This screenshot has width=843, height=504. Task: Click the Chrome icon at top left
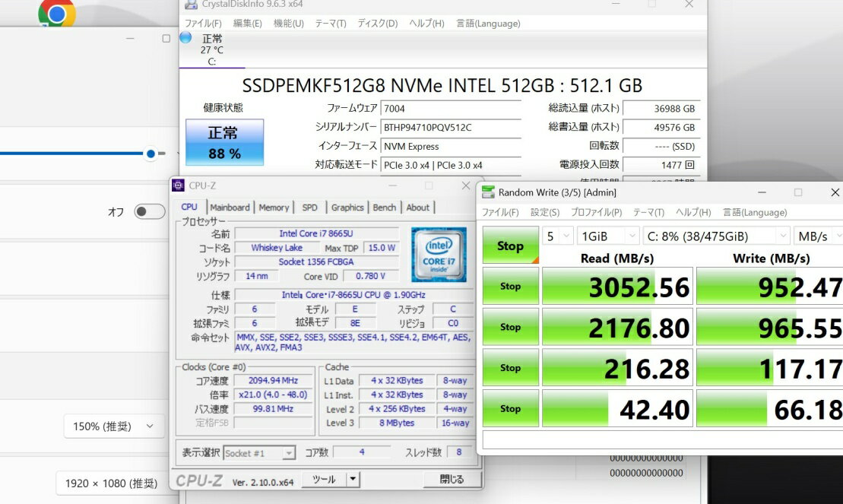coord(56,13)
